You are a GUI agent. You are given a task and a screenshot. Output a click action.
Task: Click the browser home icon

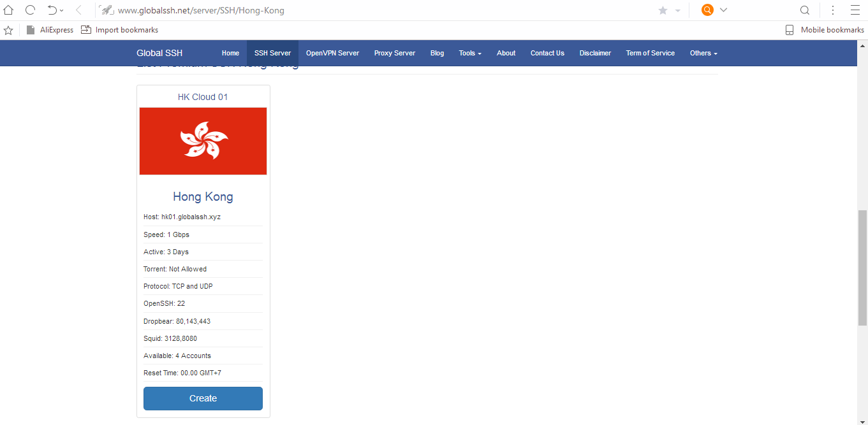tap(8, 10)
